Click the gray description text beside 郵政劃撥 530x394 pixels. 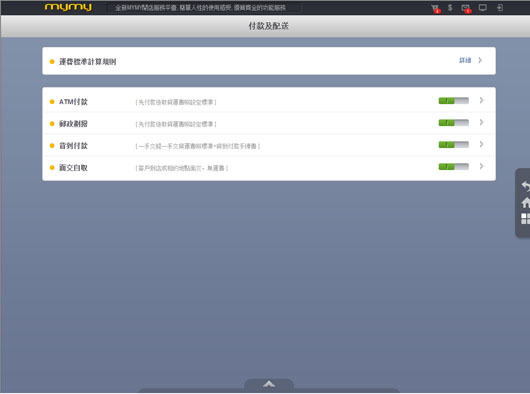(176, 124)
